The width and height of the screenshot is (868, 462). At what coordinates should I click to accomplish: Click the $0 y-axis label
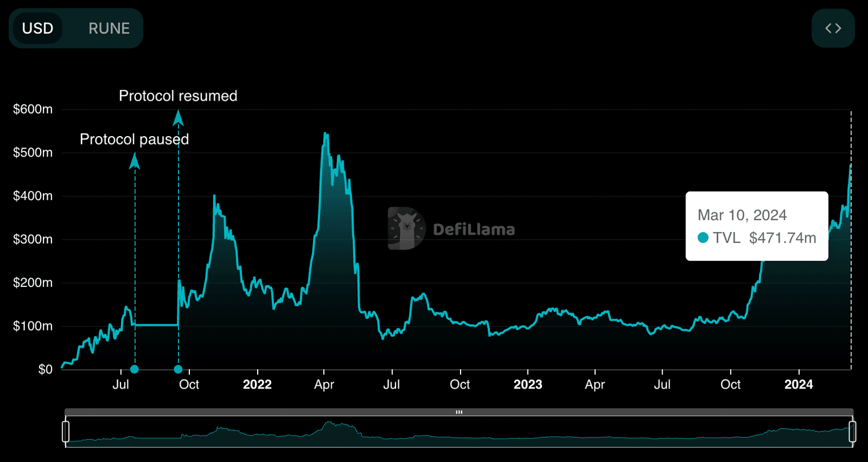[45, 369]
